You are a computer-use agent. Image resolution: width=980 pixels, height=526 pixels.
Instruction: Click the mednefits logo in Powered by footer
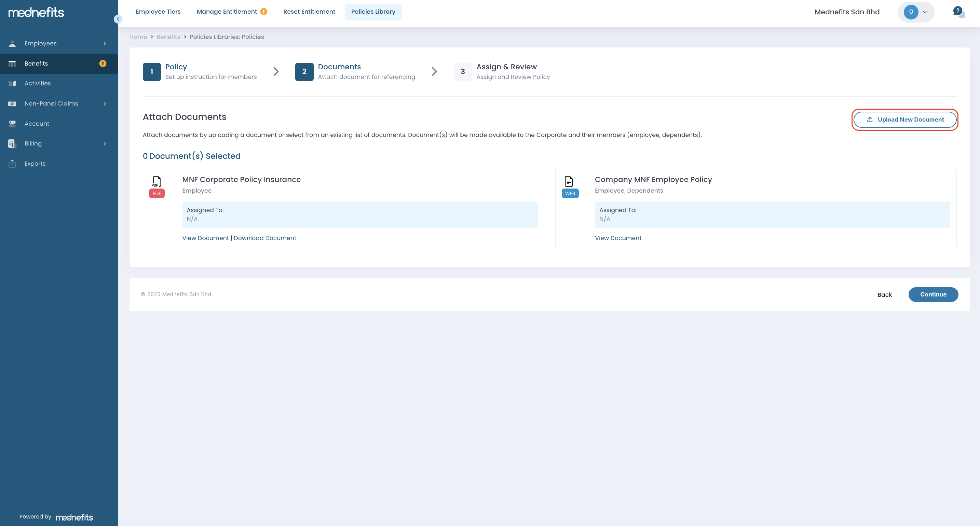tap(74, 517)
